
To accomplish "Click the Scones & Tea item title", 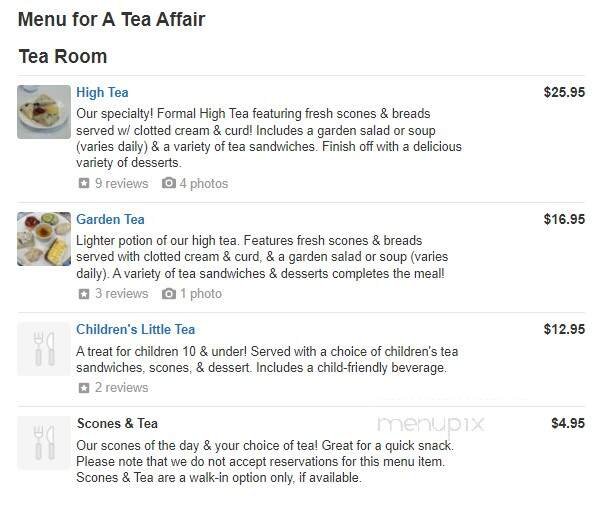I will point(117,423).
